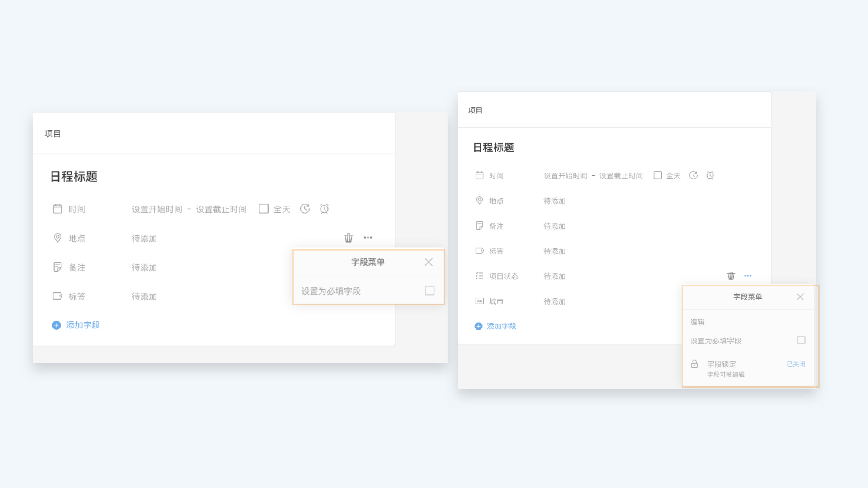
Task: Click the trash icon in the 地点 row
Action: pos(348,238)
